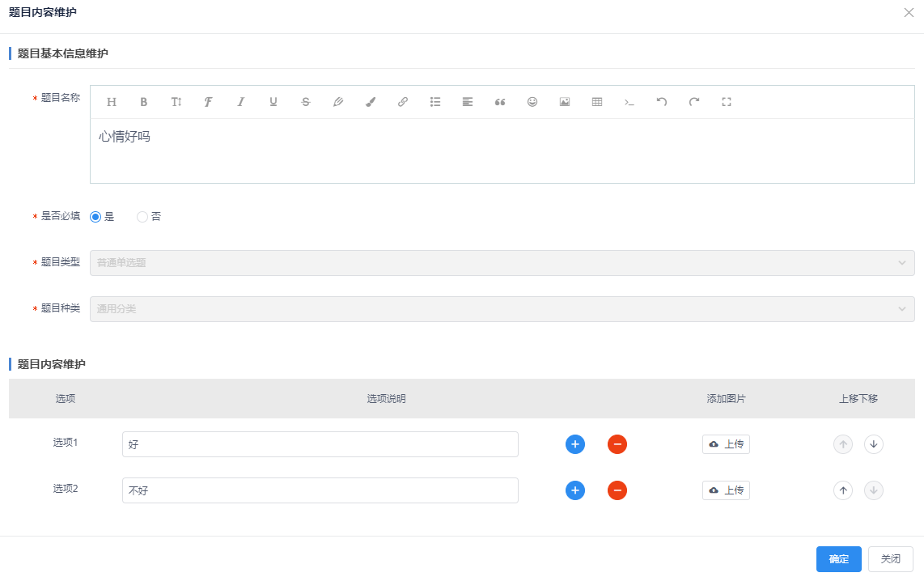The image size is (924, 577).
Task: Upload an image for 选项1
Action: pos(726,444)
